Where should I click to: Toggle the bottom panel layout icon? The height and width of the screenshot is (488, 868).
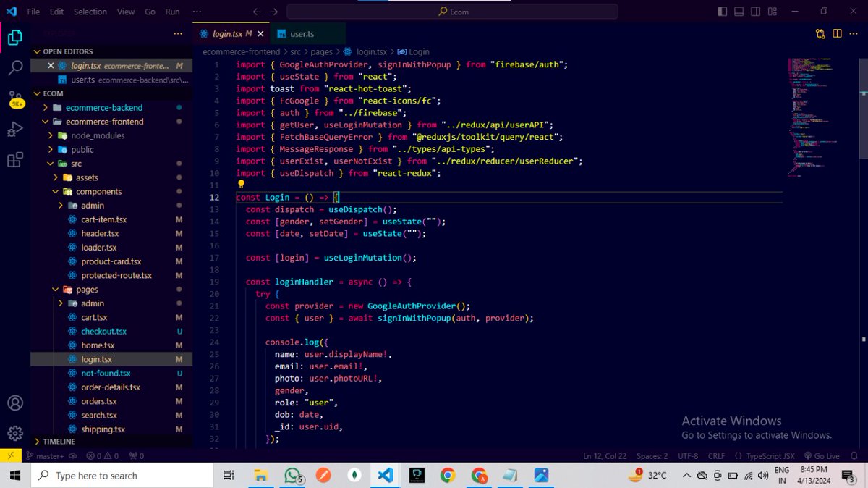point(739,12)
